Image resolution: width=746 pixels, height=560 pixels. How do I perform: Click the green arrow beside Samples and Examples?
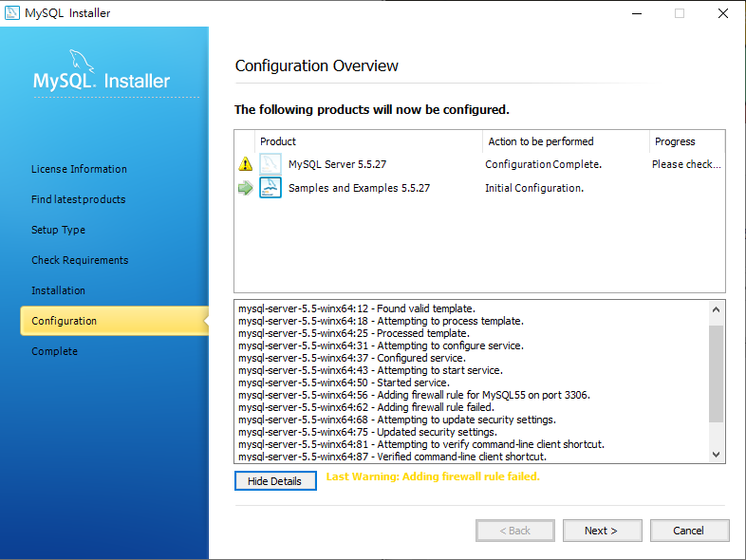245,188
